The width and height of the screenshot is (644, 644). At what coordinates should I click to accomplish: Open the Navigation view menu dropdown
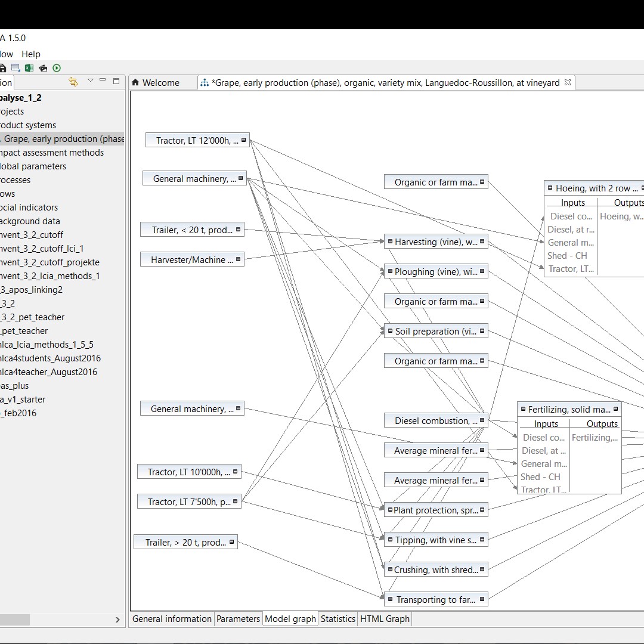pyautogui.click(x=90, y=79)
